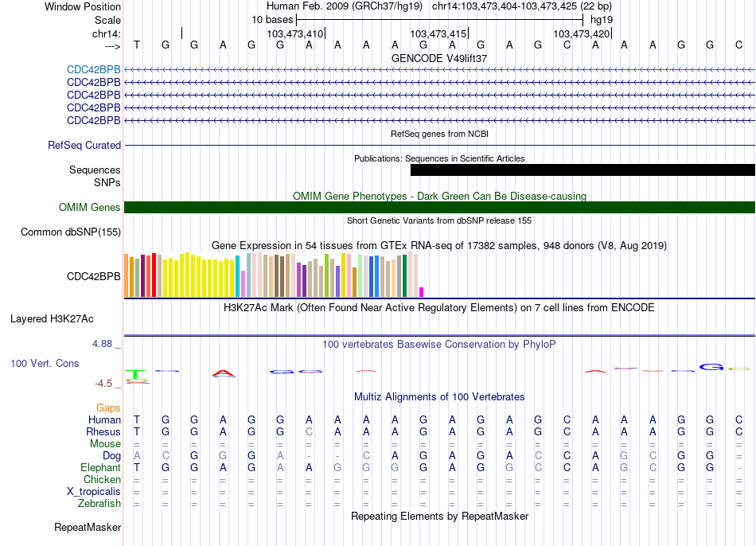Viewport: 756px width, 546px height.
Task: Click the 'RepeatMasker' track label
Action: pos(88,528)
